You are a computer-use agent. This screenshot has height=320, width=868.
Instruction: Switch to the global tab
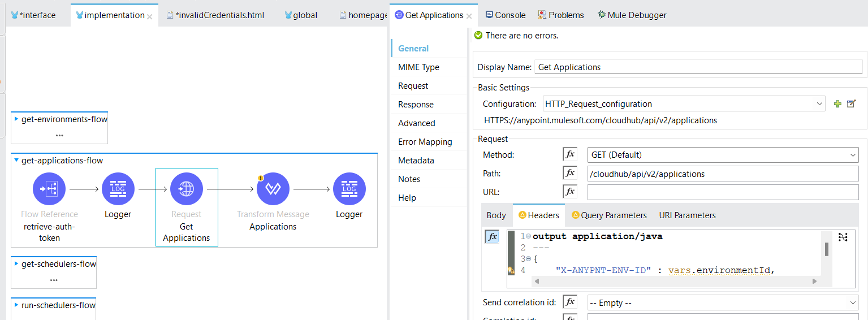coord(301,15)
